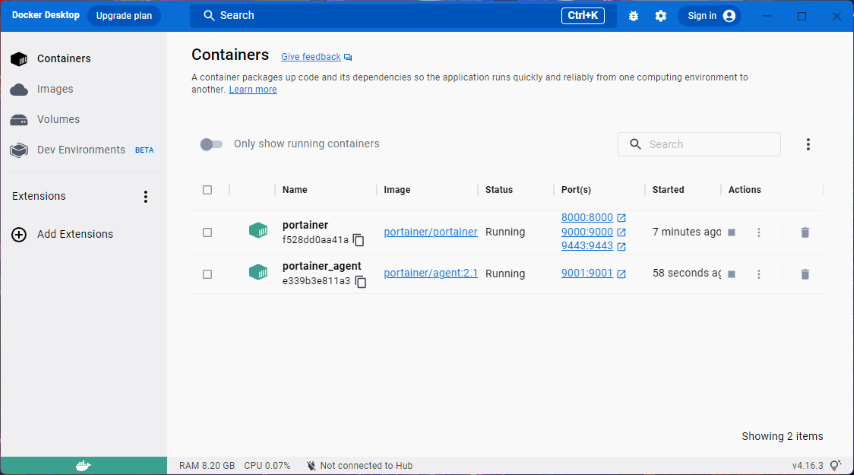Toggle Only show running containers
Image resolution: width=854 pixels, height=475 pixels.
coord(211,144)
